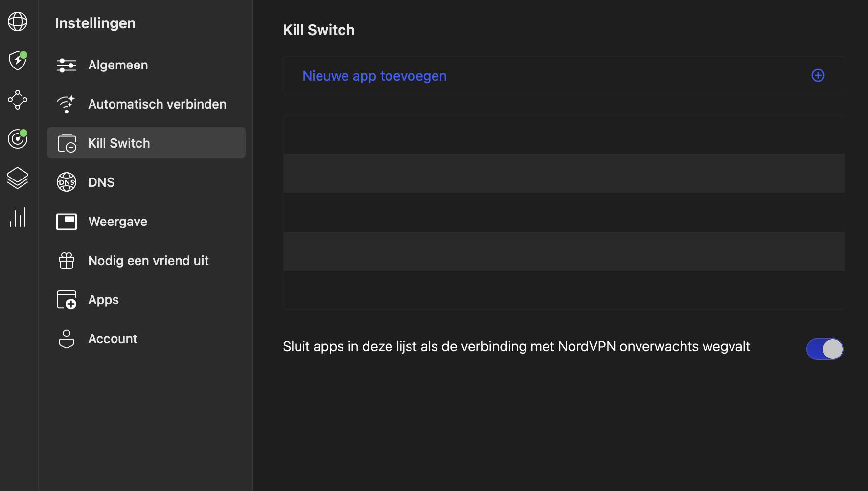Select Nodig een vriend uit
Image resolution: width=868 pixels, height=491 pixels.
coord(148,261)
